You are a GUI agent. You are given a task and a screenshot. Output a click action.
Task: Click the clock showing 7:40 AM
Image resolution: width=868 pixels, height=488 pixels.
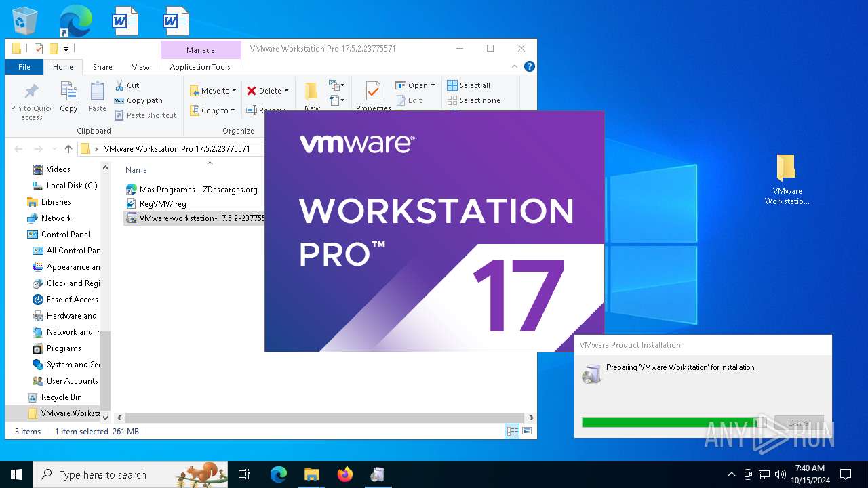(810, 468)
